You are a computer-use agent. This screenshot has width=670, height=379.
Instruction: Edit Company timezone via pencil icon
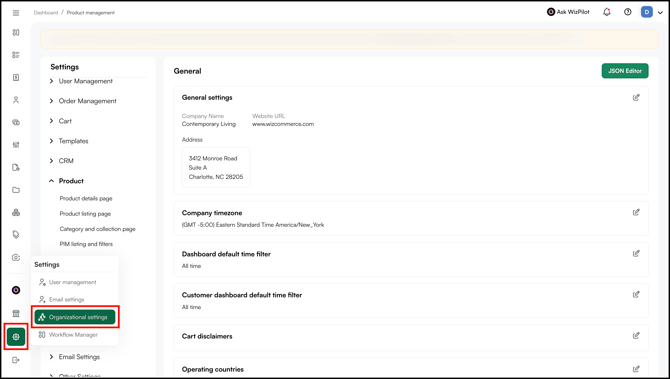[x=636, y=212]
